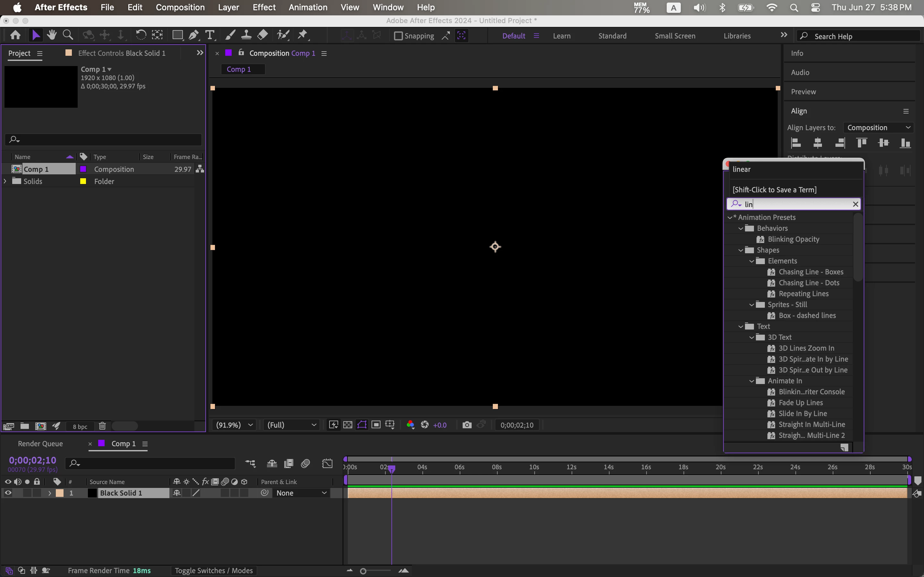This screenshot has width=924, height=577.
Task: Toggle the Switches / Modes button
Action: 213,570
